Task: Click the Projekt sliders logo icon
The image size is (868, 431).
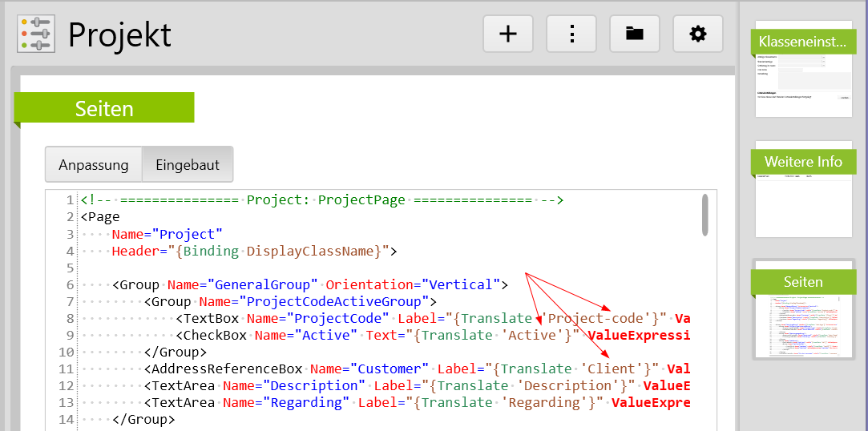Action: 36,34
